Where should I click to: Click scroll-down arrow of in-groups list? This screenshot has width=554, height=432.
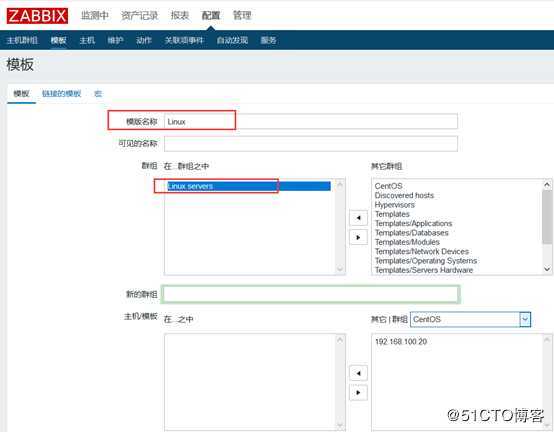pyautogui.click(x=340, y=269)
